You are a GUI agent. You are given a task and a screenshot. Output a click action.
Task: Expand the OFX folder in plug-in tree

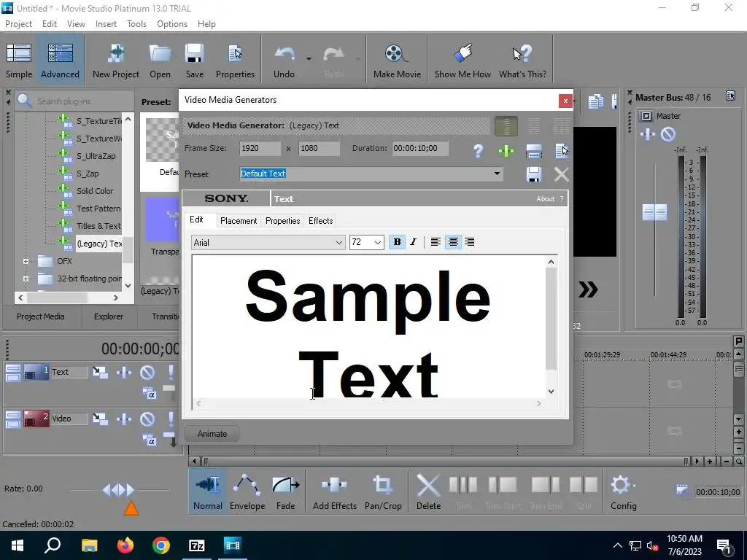click(26, 261)
